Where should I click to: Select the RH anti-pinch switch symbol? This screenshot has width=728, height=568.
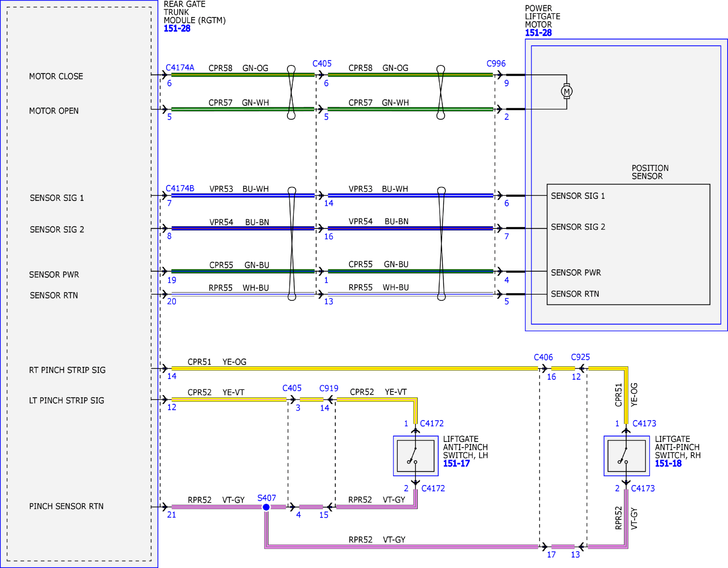[x=626, y=456]
